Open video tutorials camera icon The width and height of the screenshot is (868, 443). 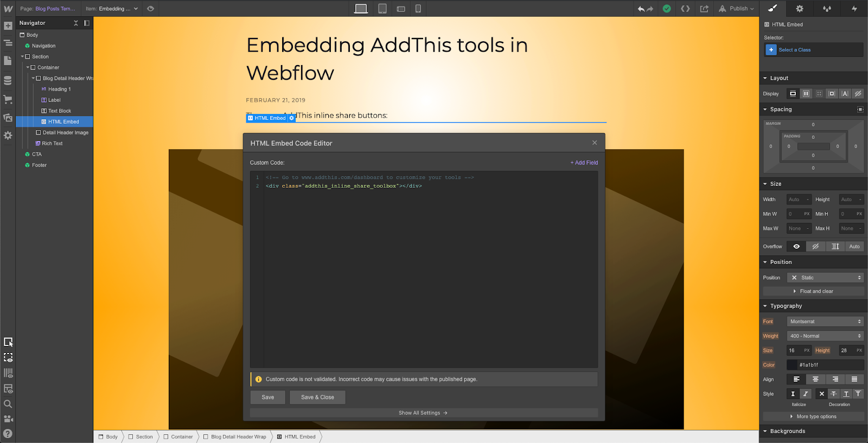8,419
